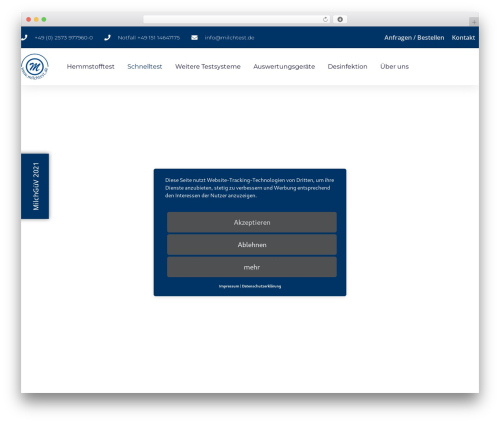The image size is (500, 423).
Task: Click the Notfall +49 151 emergency number
Action: [149, 38]
